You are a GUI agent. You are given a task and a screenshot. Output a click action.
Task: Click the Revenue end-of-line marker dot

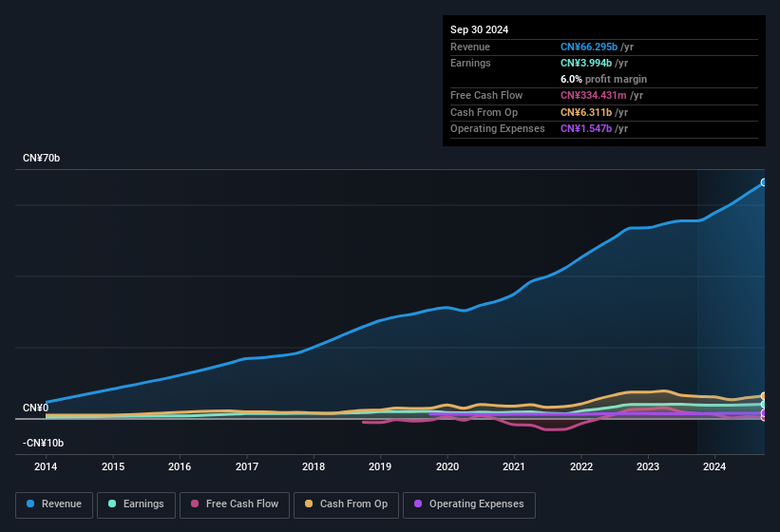[764, 182]
